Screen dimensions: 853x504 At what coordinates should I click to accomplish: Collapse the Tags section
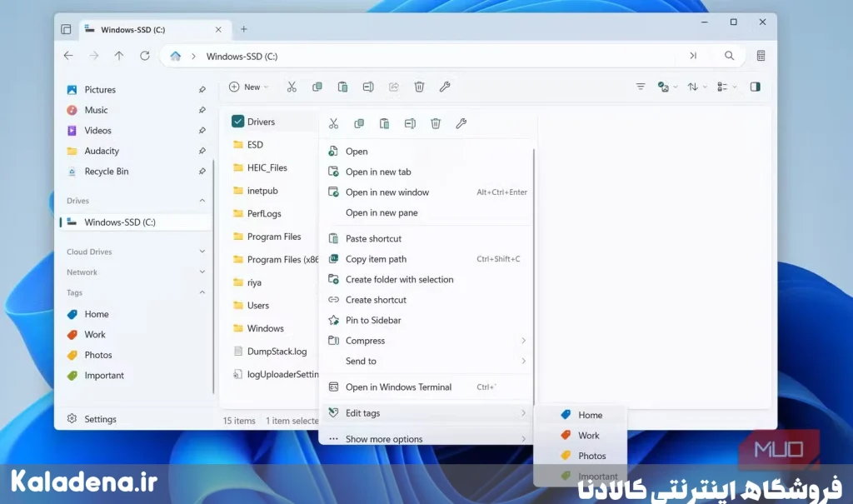[x=202, y=292]
